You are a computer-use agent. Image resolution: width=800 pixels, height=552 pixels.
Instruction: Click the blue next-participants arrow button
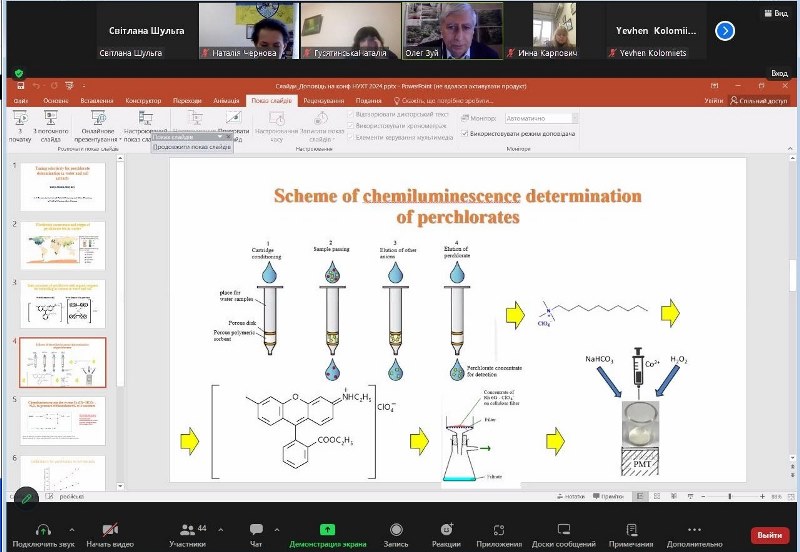point(725,31)
